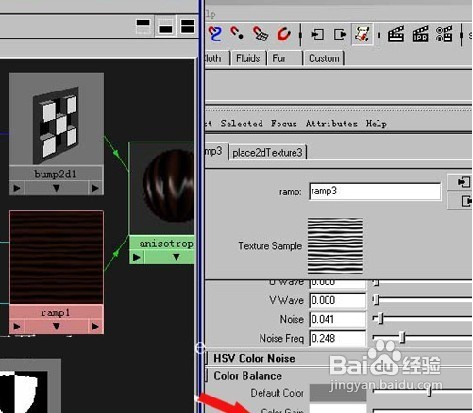The height and width of the screenshot is (413, 473).
Task: Click ramp1 right output arrow
Action: tap(95, 327)
